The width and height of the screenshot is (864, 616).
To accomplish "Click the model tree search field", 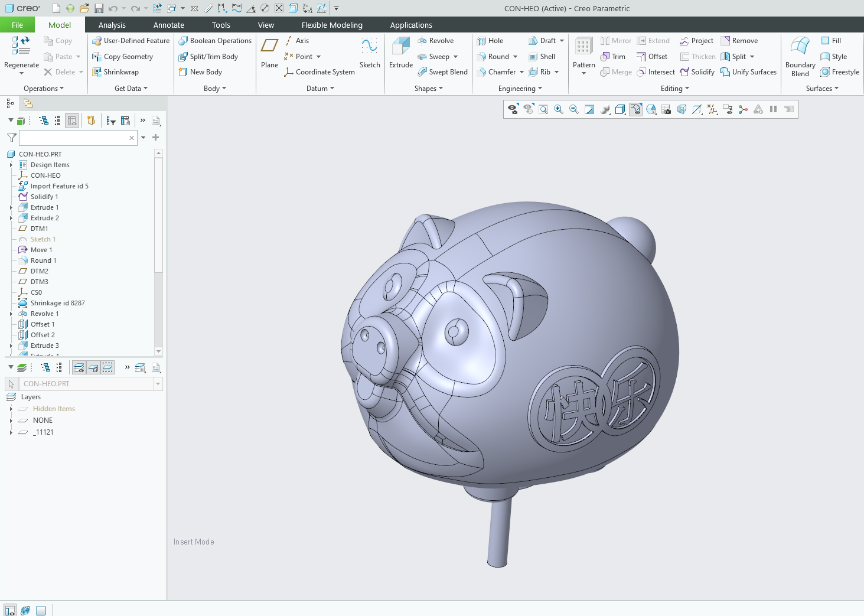I will tap(73, 138).
